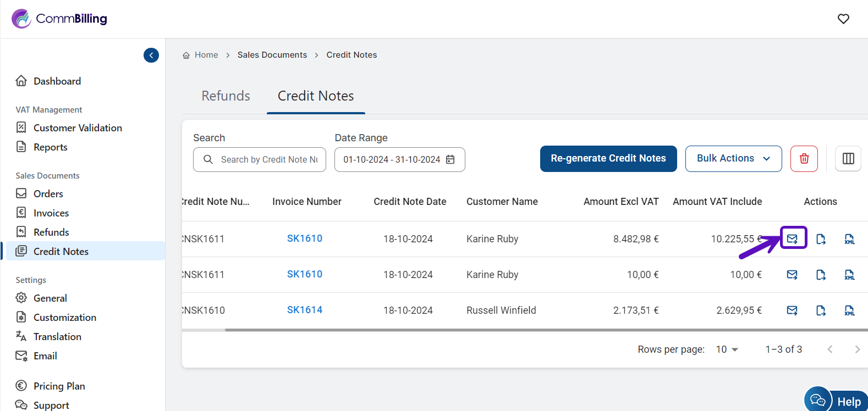This screenshot has height=411, width=868.
Task: Open the Help chat widget
Action: (x=836, y=401)
